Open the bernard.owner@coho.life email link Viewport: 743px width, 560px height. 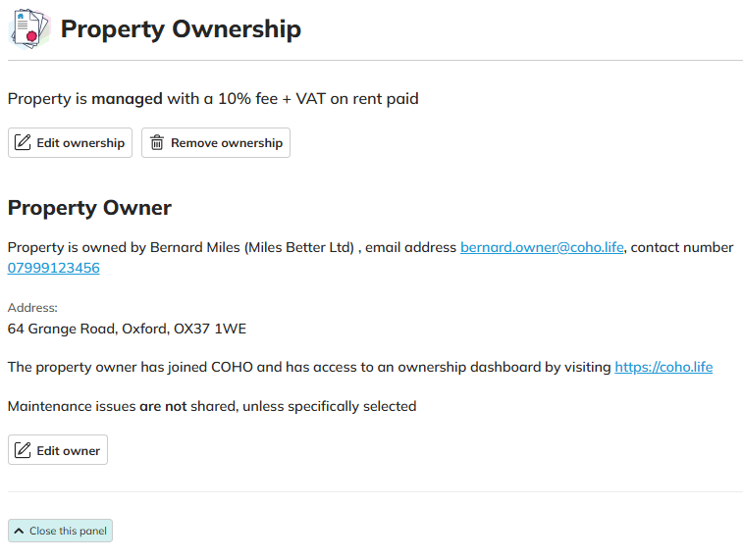542,247
